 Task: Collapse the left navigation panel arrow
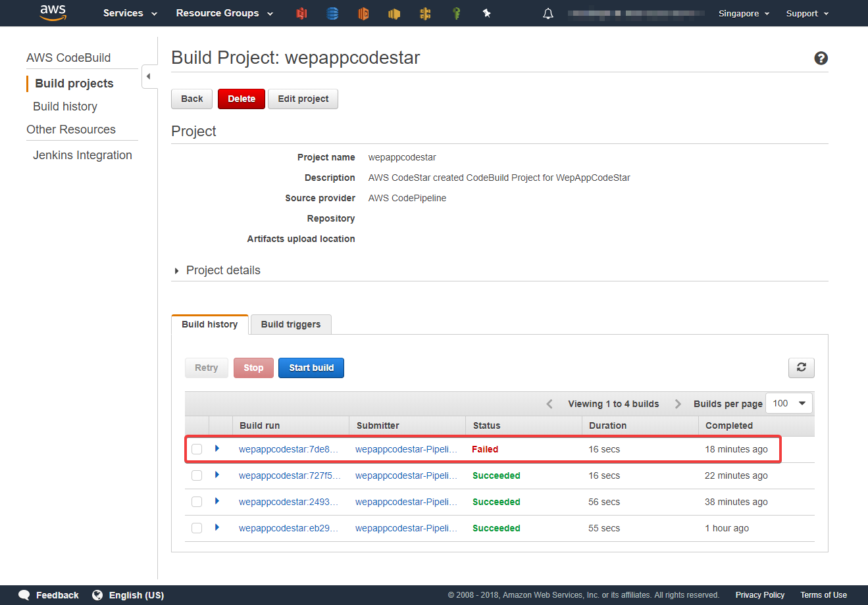click(149, 76)
